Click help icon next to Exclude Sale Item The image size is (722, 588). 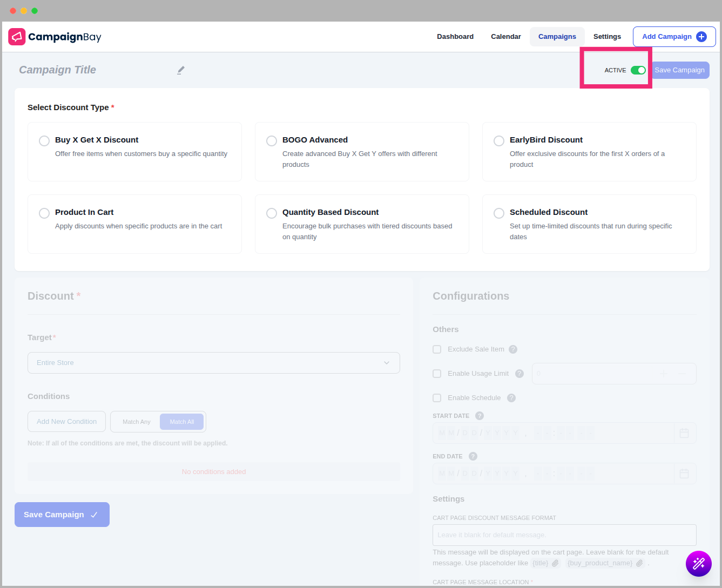pos(513,349)
